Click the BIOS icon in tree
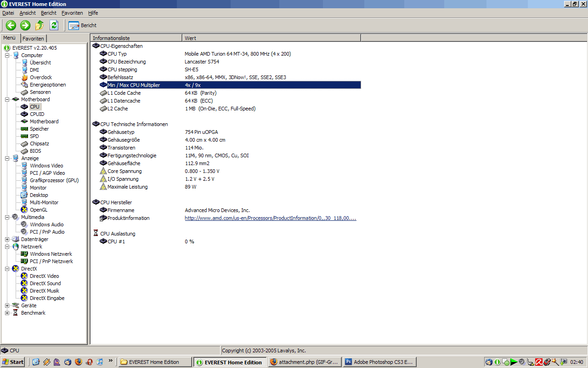Screen dimensions: 588x368 (24, 151)
